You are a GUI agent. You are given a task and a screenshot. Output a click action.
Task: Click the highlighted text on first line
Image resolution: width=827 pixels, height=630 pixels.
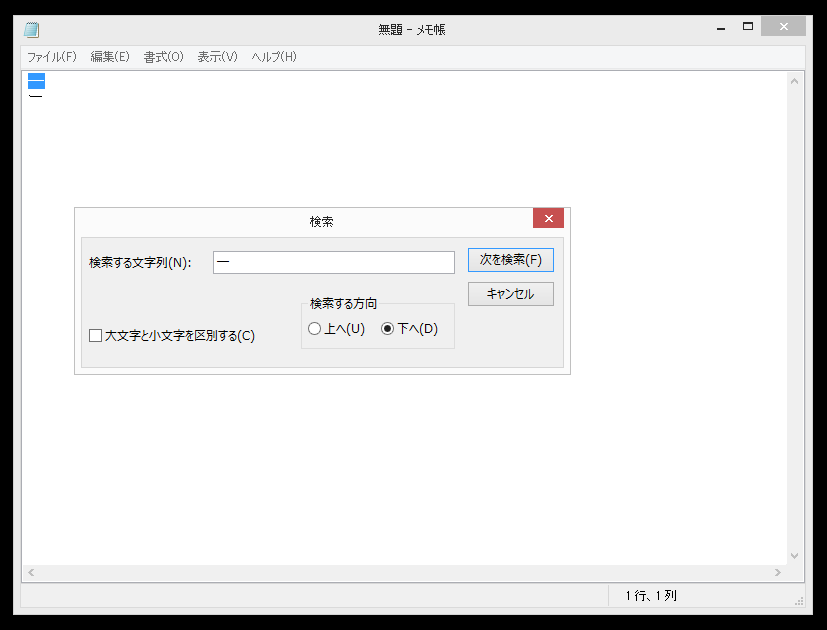coord(36,81)
